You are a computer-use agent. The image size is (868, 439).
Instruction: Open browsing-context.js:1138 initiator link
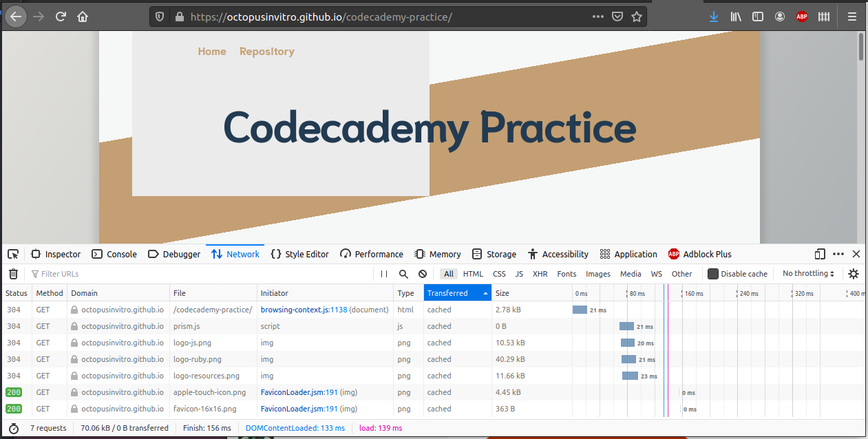coord(302,310)
